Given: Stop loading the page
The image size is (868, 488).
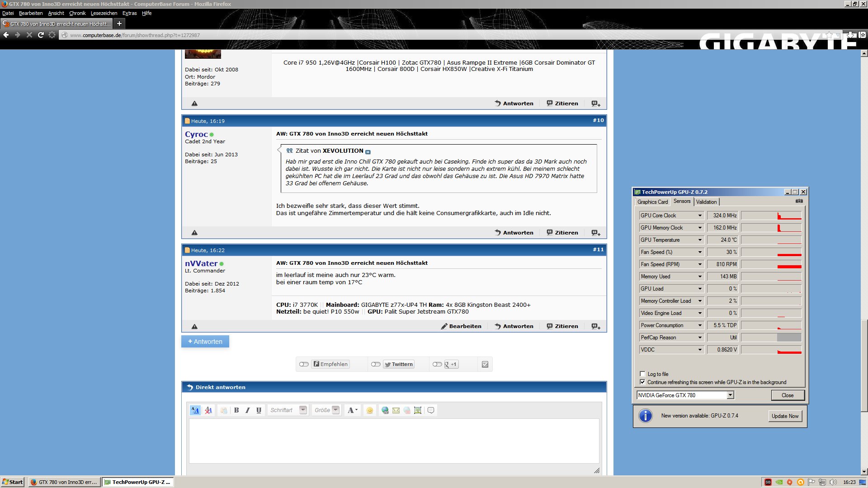Looking at the screenshot, I should 29,35.
